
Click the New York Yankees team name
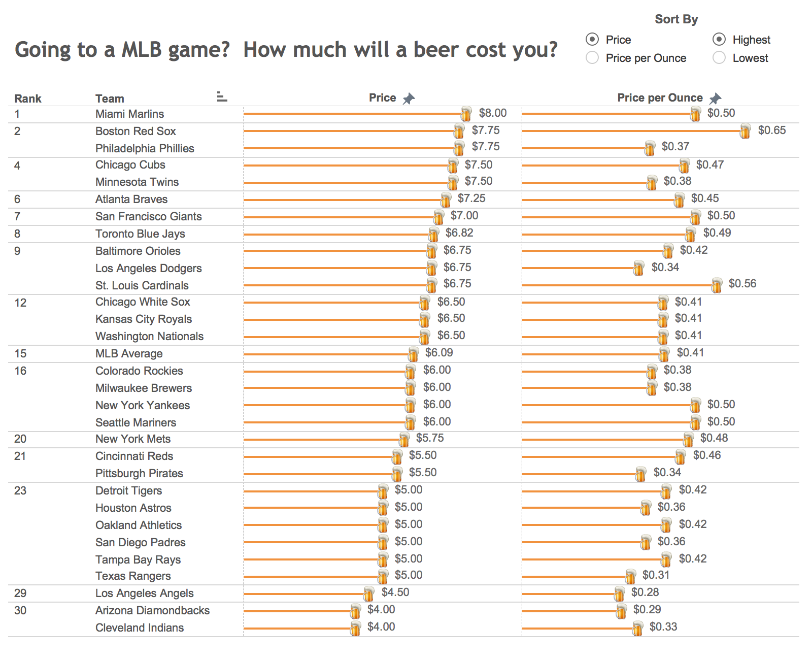pyautogui.click(x=142, y=405)
